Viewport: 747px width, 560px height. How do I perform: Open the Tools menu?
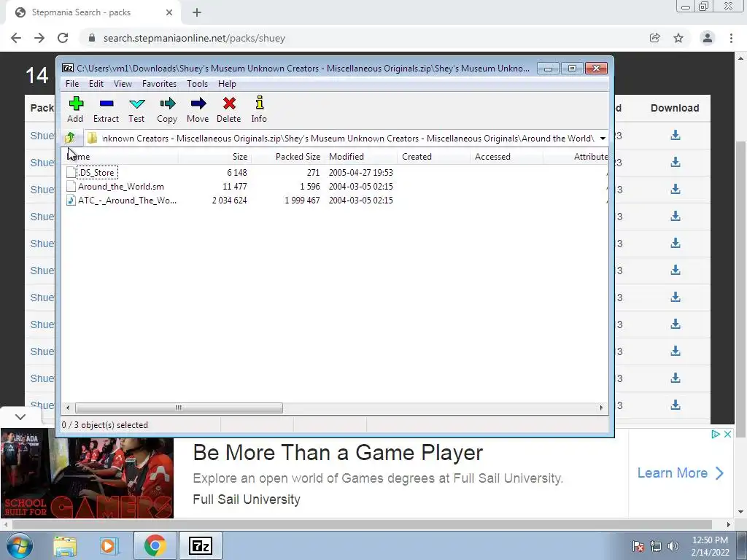197,84
